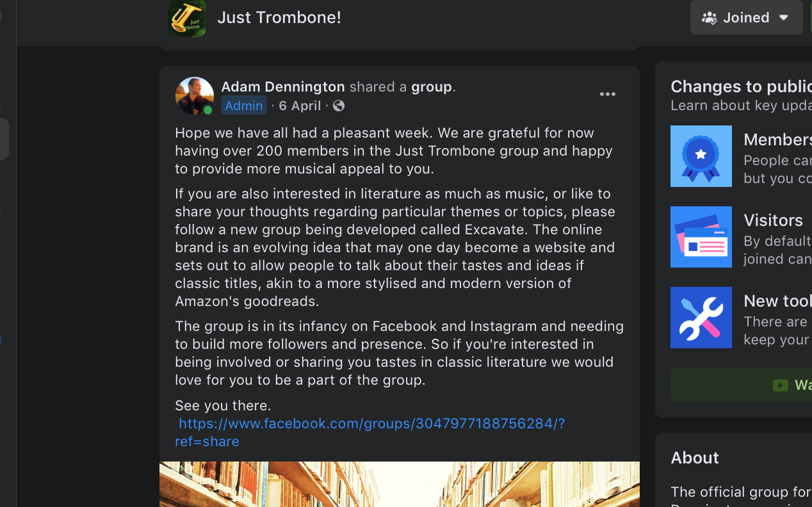Click the About section heading
The image size is (812, 507).
point(695,458)
